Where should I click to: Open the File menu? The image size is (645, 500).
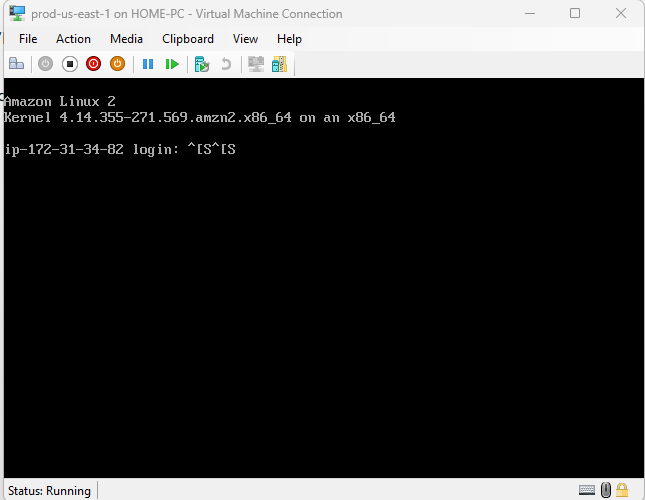coord(28,39)
